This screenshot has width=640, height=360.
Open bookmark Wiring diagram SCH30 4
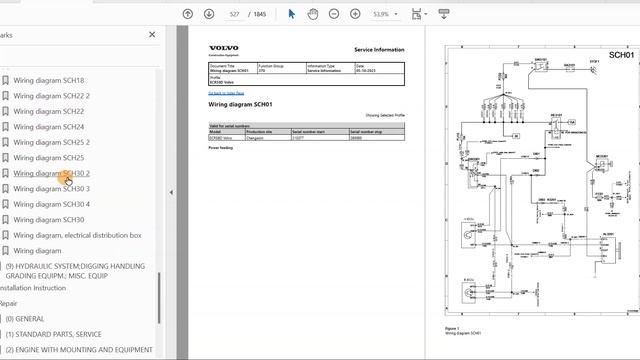tap(51, 204)
